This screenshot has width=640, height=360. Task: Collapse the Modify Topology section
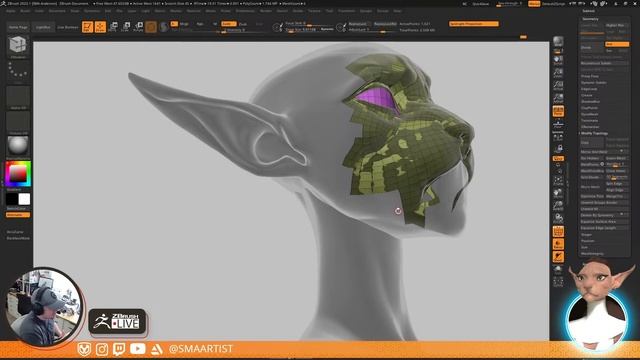pos(594,133)
